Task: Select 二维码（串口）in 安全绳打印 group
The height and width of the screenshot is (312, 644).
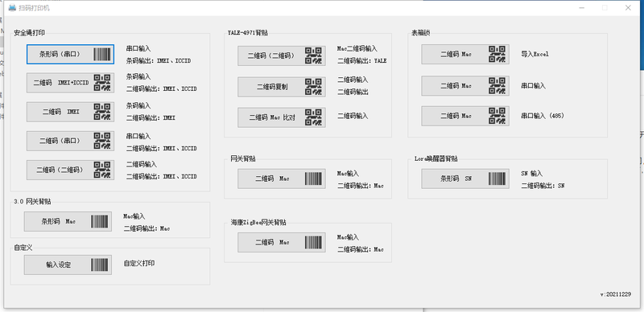Action: 70,141
